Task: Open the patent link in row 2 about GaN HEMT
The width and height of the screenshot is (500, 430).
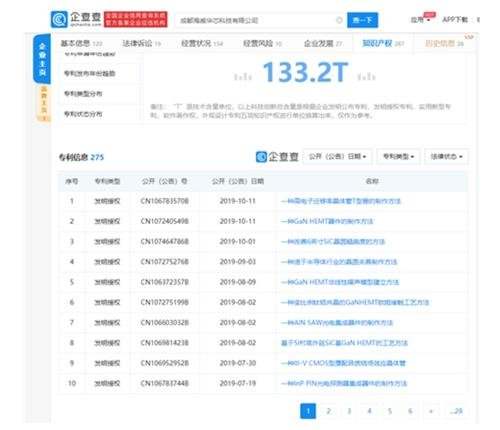Action: pyautogui.click(x=327, y=221)
